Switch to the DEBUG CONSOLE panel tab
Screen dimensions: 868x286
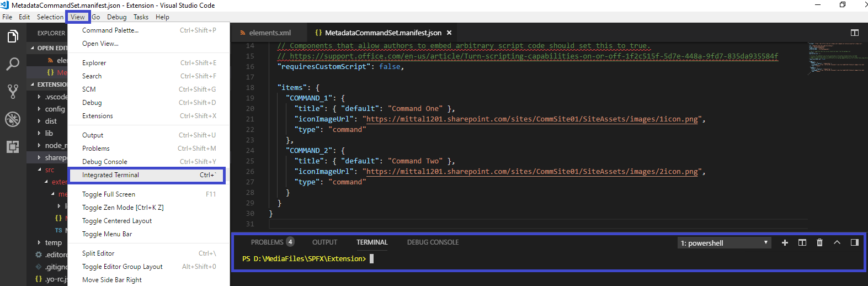(433, 242)
